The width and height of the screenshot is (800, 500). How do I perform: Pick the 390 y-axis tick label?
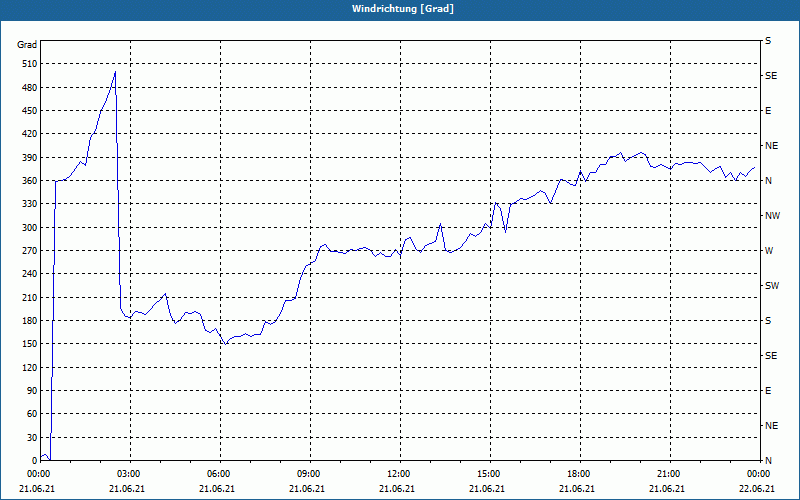pyautogui.click(x=30, y=158)
